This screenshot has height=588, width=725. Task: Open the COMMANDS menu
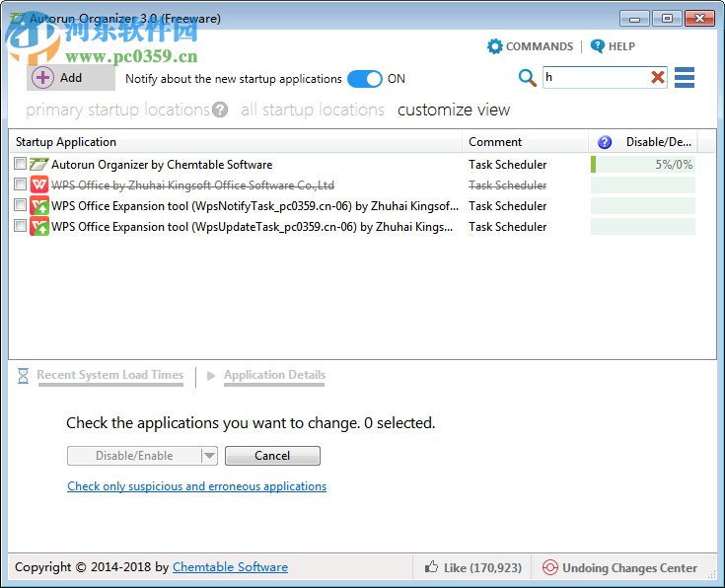[531, 46]
